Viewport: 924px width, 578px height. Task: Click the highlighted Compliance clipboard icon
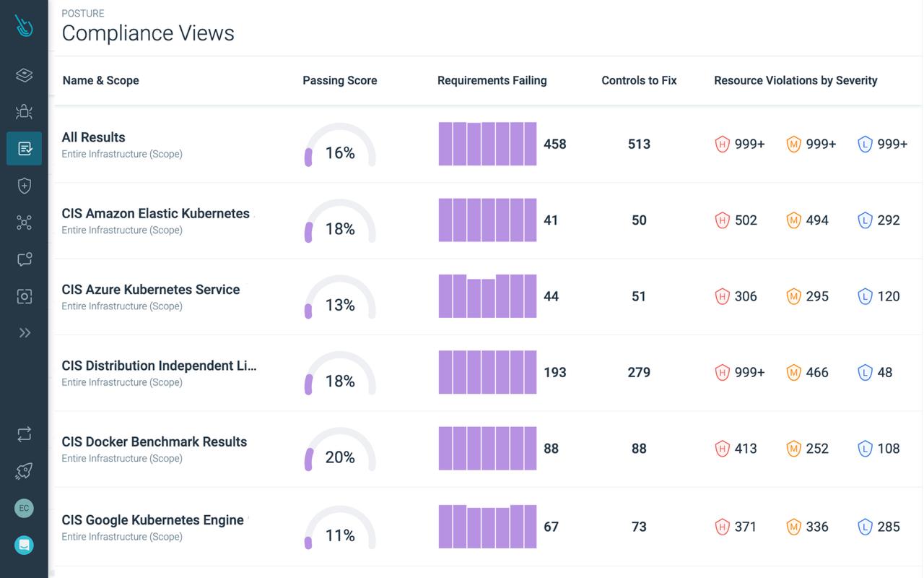[24, 148]
